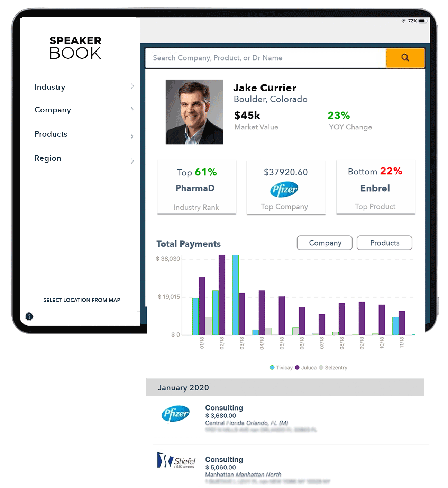Open the Products sidebar menu item
Screen dimensions: 448x488
pyautogui.click(x=51, y=134)
